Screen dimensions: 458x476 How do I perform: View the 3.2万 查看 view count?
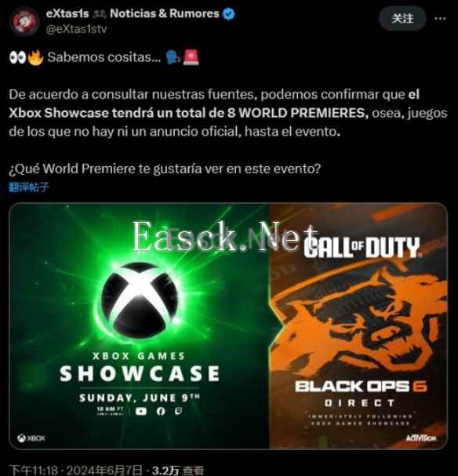[x=178, y=471]
